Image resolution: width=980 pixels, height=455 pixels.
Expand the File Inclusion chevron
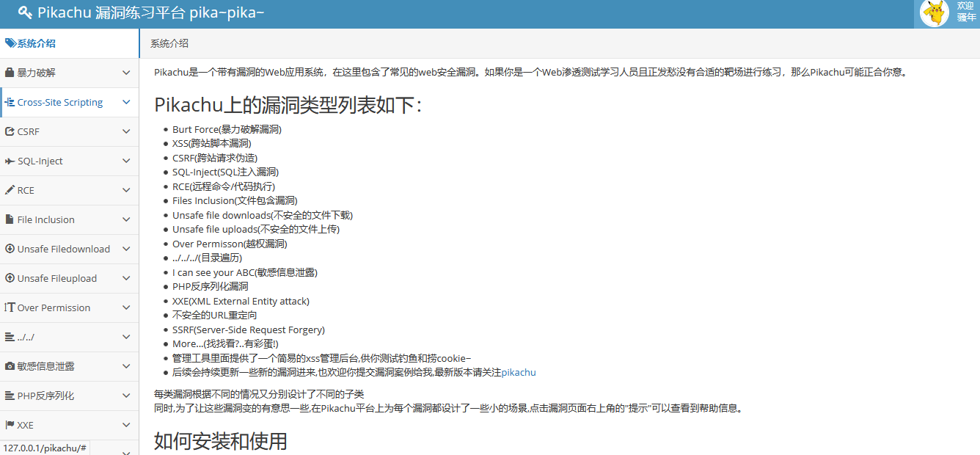126,219
